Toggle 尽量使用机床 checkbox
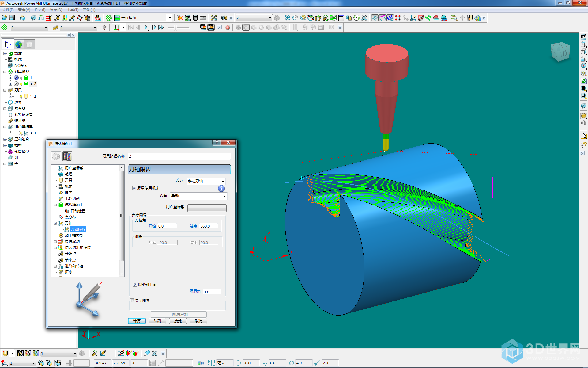The width and height of the screenshot is (588, 368). tap(134, 188)
